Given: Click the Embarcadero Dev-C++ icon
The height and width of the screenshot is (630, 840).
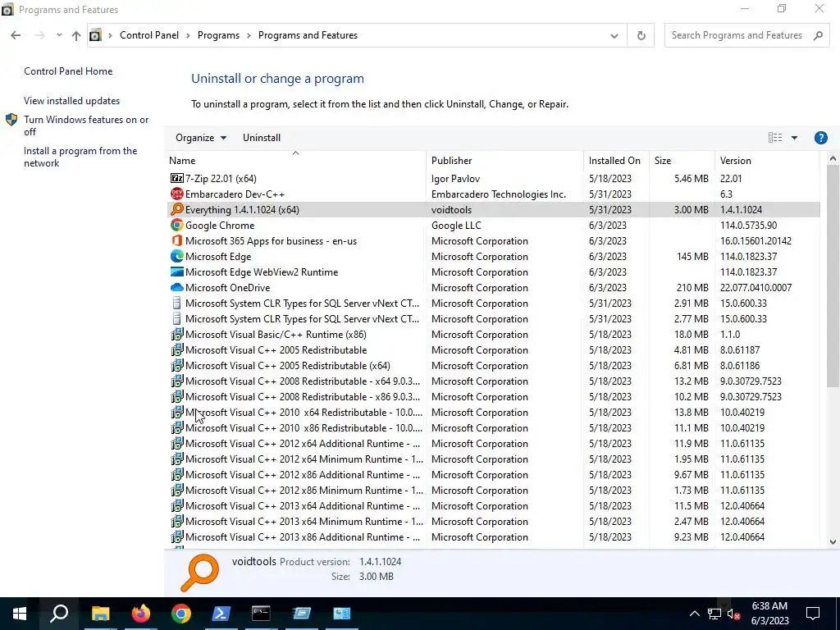Looking at the screenshot, I should click(x=177, y=194).
